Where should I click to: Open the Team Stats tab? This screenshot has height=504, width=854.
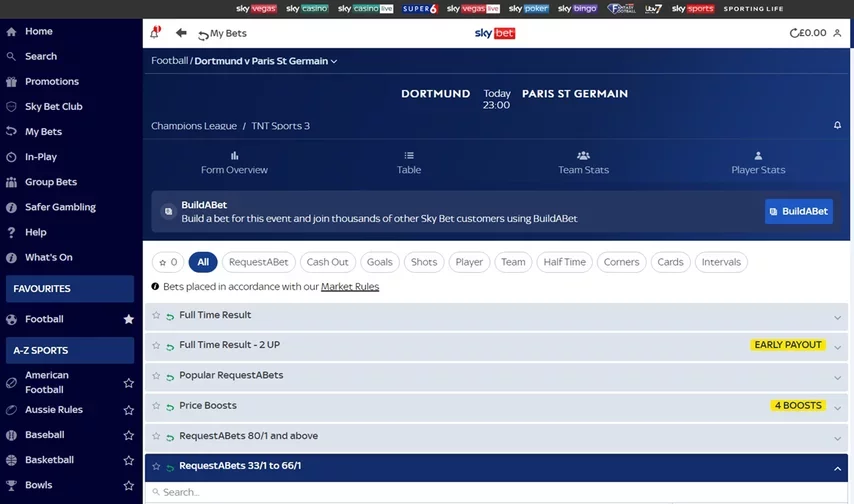point(583,163)
